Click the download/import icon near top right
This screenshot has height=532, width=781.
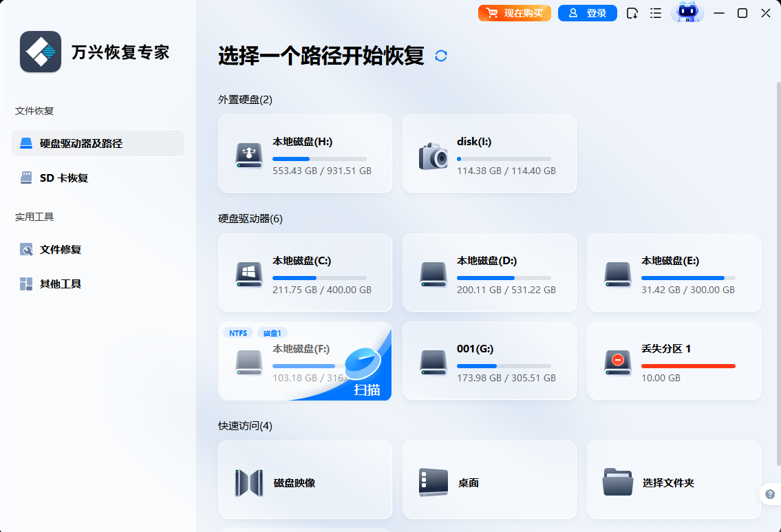point(632,12)
